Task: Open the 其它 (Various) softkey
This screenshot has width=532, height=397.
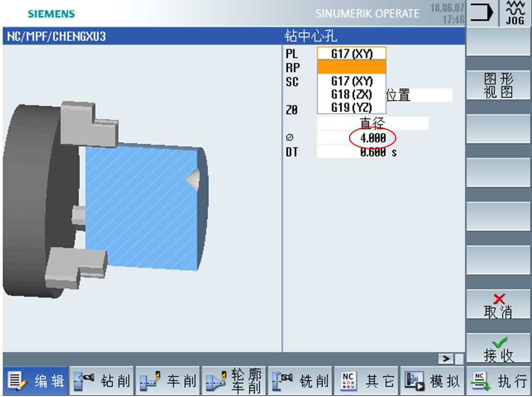Action: (x=367, y=381)
